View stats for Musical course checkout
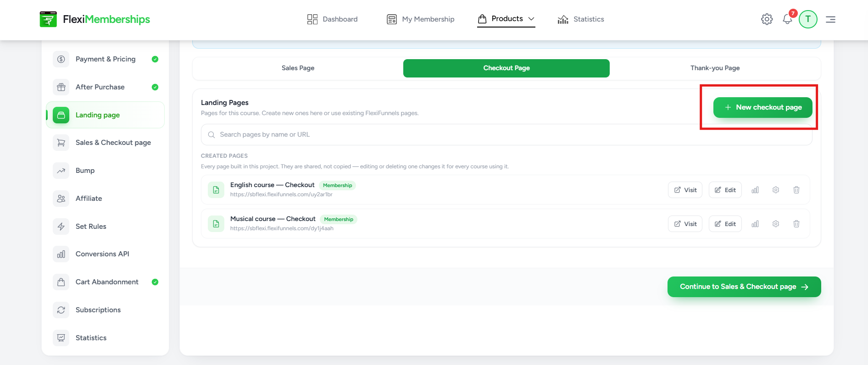 (755, 224)
